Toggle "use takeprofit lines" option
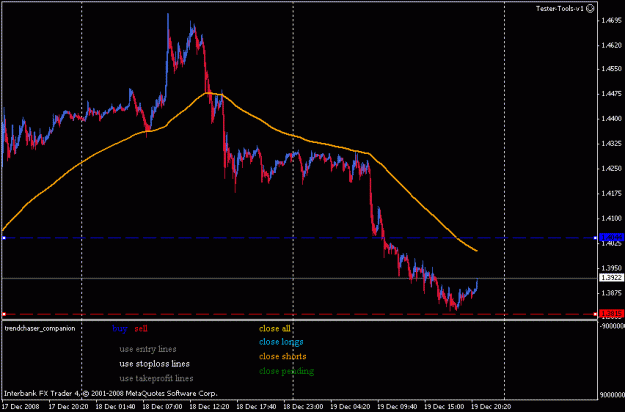Screen dimensions: 625x412 click(x=156, y=378)
